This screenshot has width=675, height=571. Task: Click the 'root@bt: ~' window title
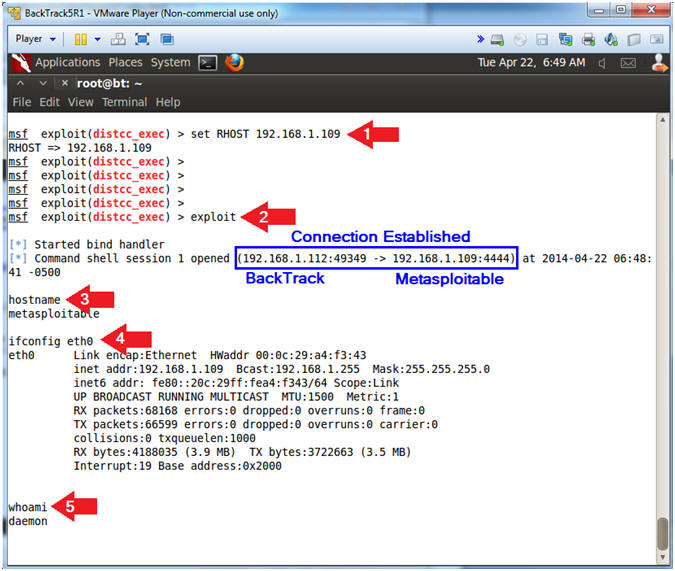pyautogui.click(x=109, y=84)
